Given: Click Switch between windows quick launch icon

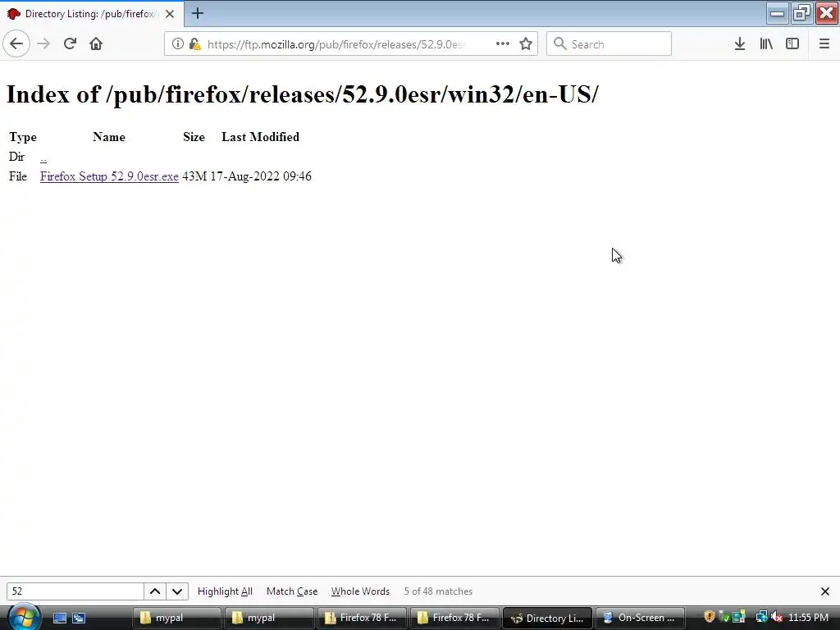Looking at the screenshot, I should click(79, 618).
